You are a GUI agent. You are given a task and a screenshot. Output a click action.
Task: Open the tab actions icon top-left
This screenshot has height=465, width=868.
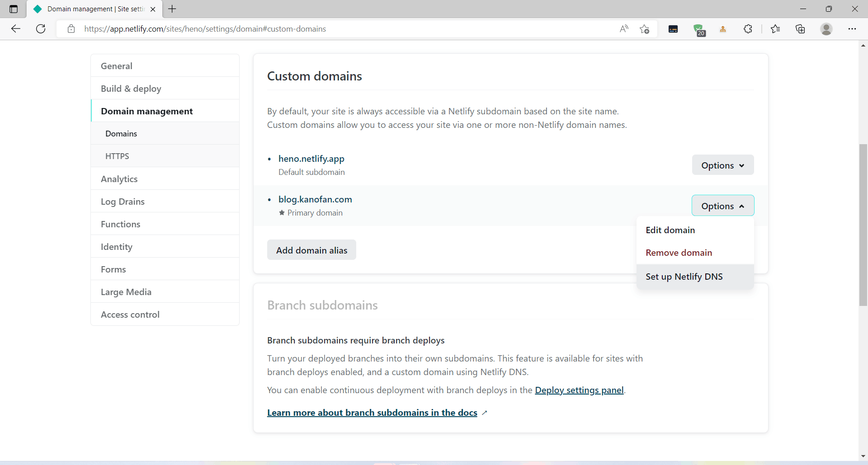(13, 9)
